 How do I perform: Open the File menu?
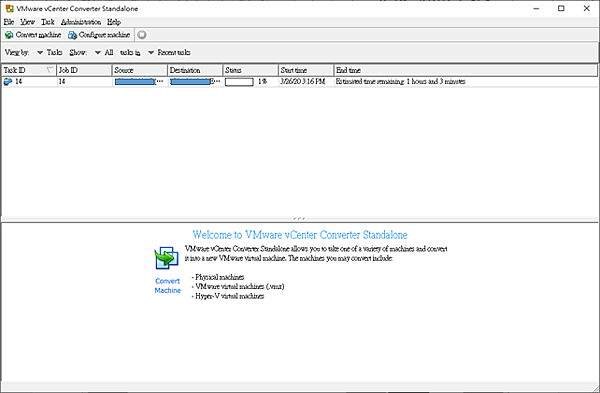pyautogui.click(x=9, y=22)
